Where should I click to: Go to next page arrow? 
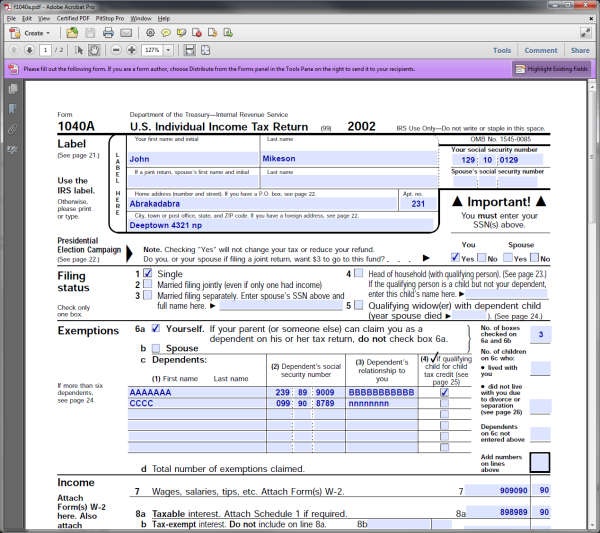click(x=29, y=50)
